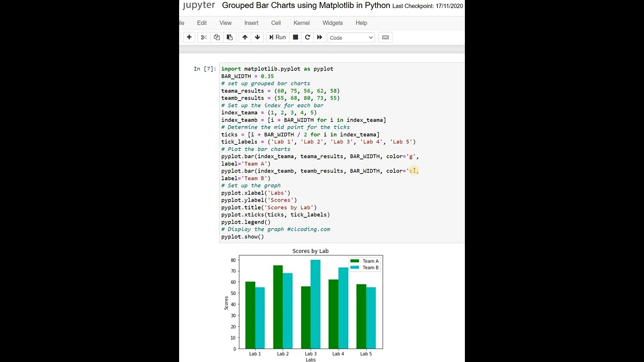The height and width of the screenshot is (362, 644).
Task: Place cursor at color='c' in teamb bar call
Action: coord(402,171)
